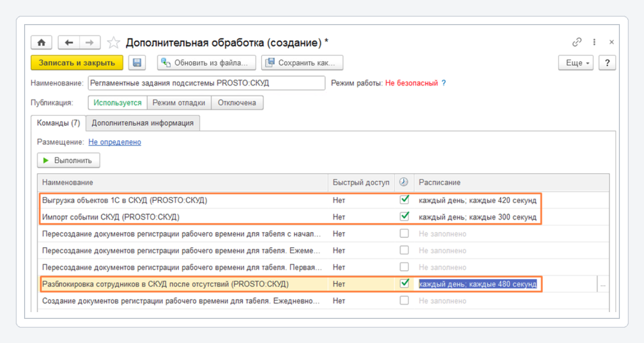
Task: Click schedule 'каждый день; каждые 420 секунд'
Action: click(478, 200)
